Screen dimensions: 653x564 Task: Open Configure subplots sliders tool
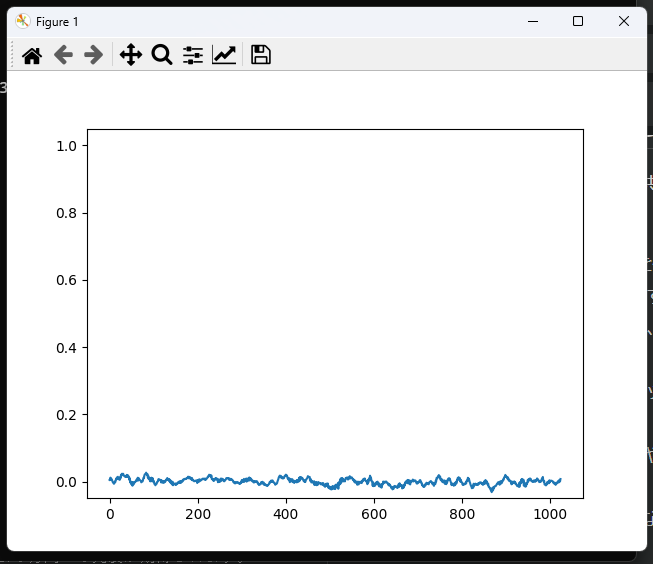(x=193, y=55)
